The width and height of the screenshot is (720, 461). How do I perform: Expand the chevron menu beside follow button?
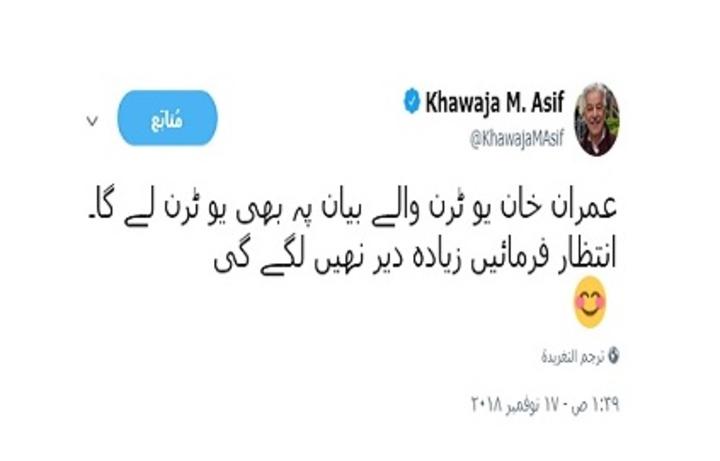coord(92,121)
